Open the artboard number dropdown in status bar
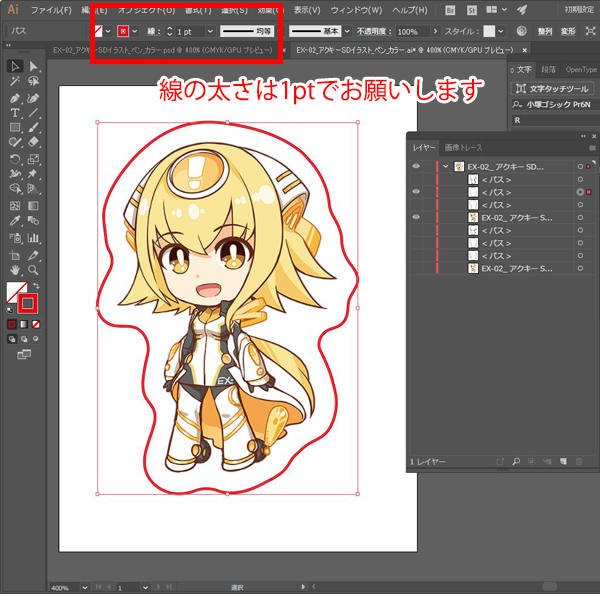 145,587
